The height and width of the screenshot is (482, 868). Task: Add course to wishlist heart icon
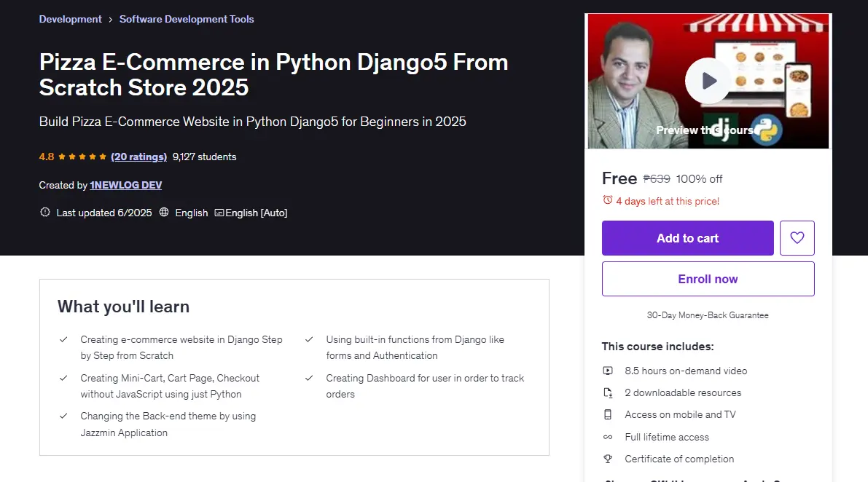(797, 237)
